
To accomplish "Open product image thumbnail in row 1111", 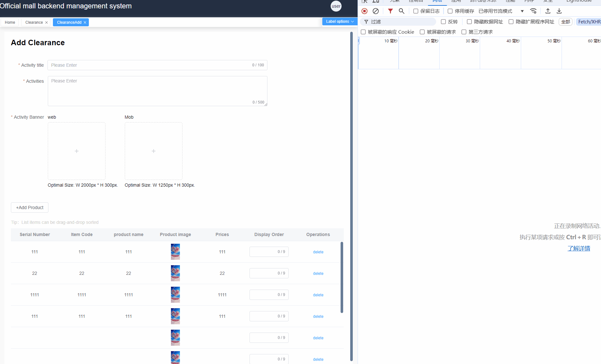I will [x=175, y=295].
